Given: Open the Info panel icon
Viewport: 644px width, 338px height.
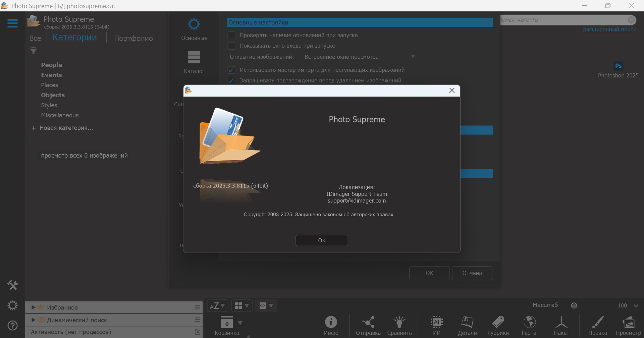Looking at the screenshot, I should coord(331,323).
